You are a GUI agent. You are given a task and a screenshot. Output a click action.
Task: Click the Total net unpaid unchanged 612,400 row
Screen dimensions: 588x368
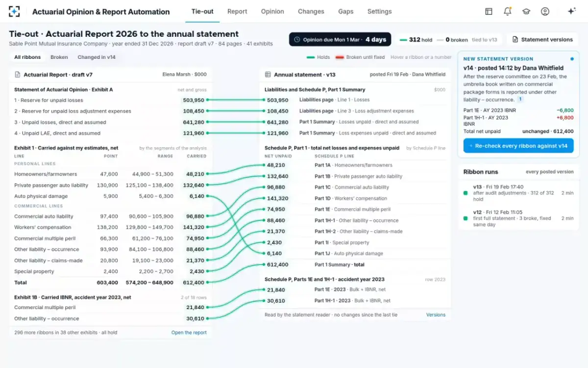click(x=518, y=131)
